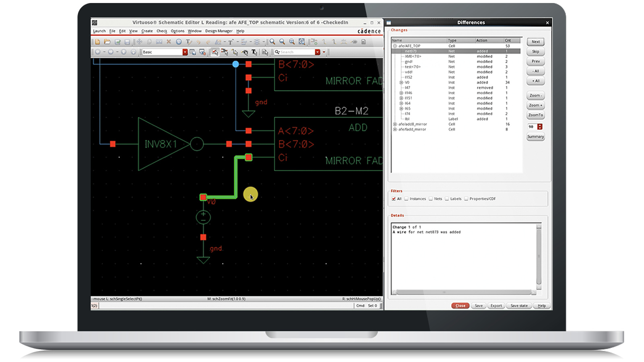Screen dimensions: 644x362
Task: Open the Design Manager menu
Action: click(219, 31)
